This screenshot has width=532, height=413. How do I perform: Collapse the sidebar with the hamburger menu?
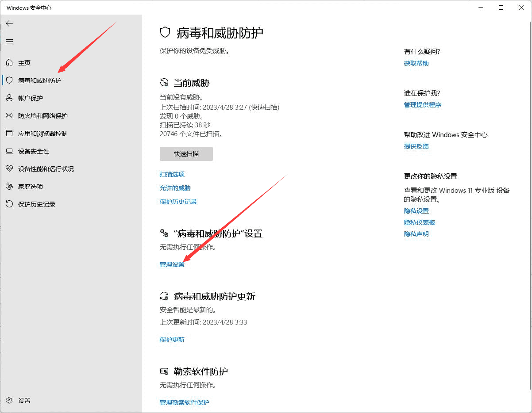coord(9,42)
